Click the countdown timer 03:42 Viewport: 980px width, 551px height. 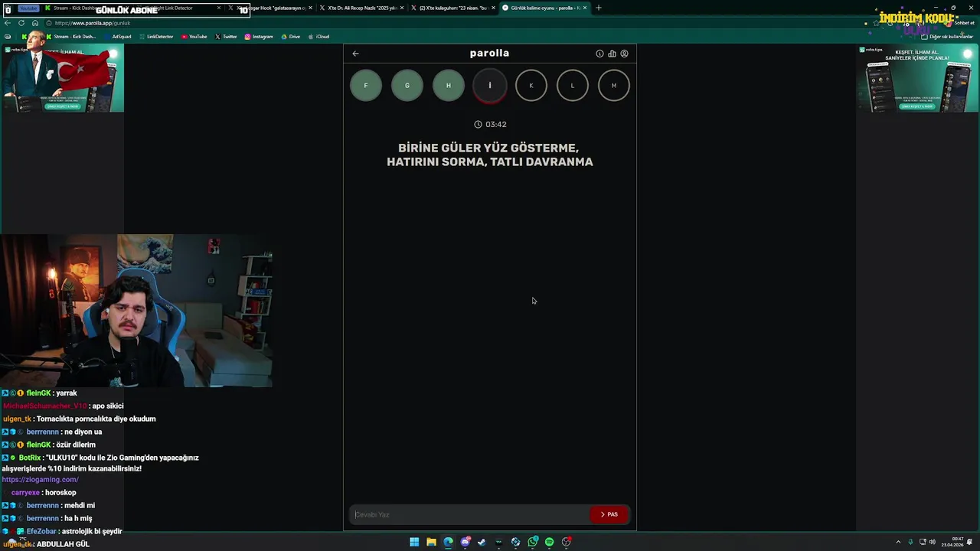click(490, 124)
